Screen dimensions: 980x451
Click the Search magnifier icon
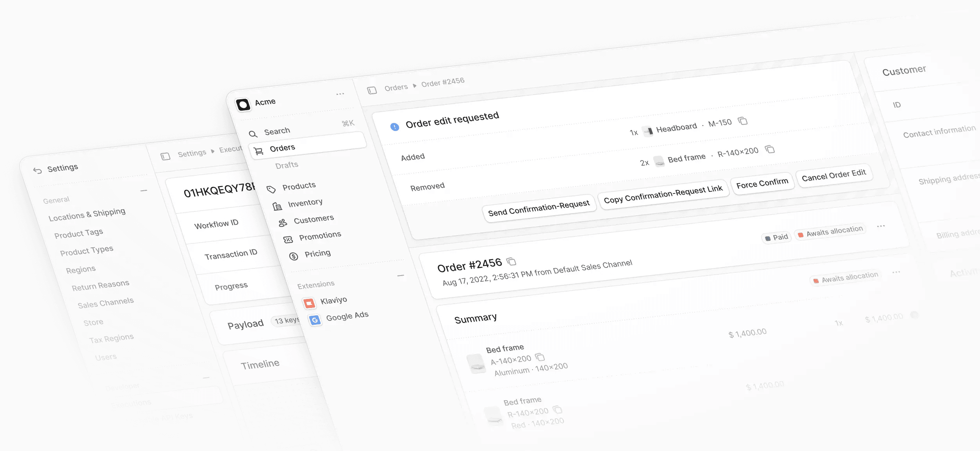pos(253,134)
